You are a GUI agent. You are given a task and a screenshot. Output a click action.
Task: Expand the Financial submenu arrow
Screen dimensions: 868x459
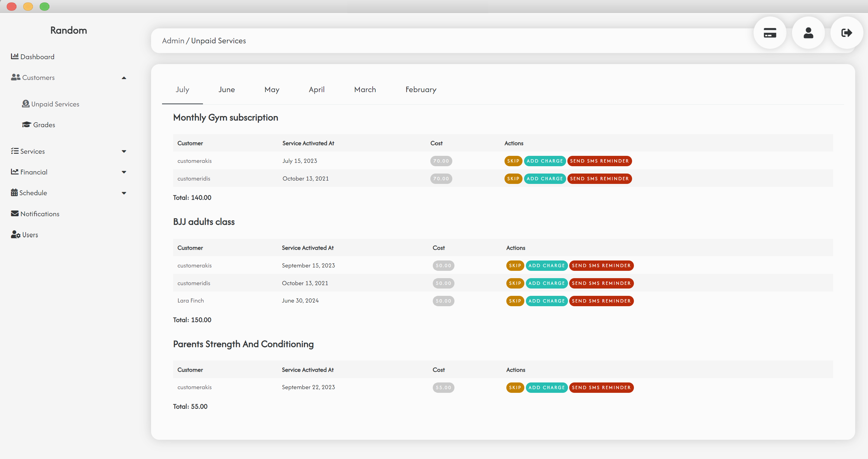124,172
